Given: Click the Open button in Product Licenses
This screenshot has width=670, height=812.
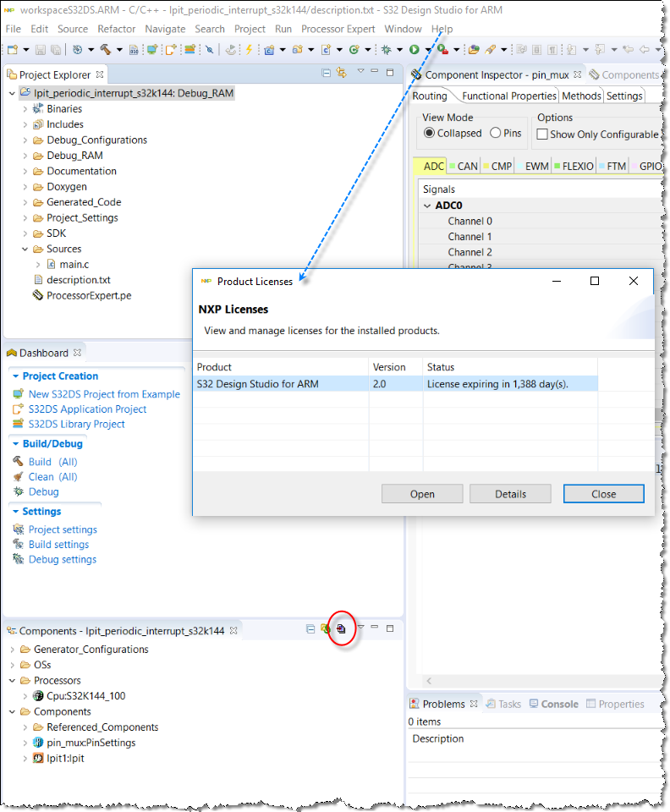Looking at the screenshot, I should [x=422, y=494].
